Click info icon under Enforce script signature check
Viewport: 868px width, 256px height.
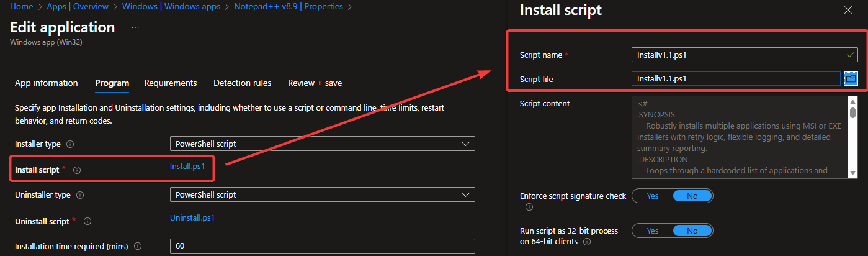pyautogui.click(x=529, y=207)
